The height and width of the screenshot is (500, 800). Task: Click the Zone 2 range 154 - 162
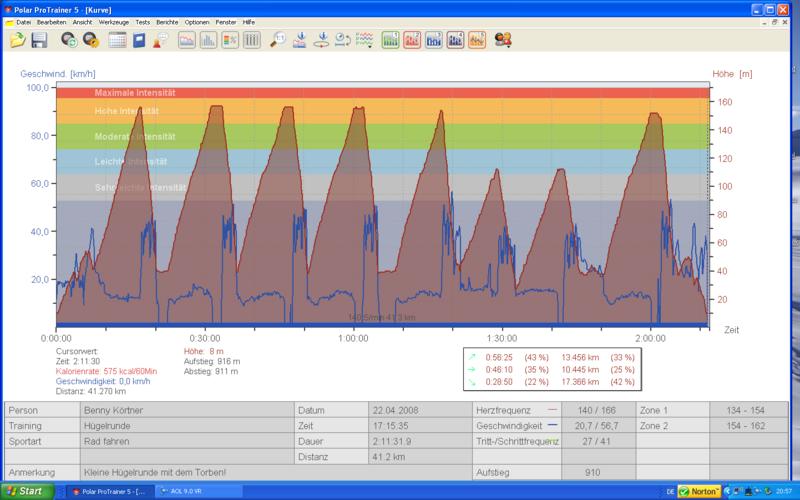pos(745,426)
